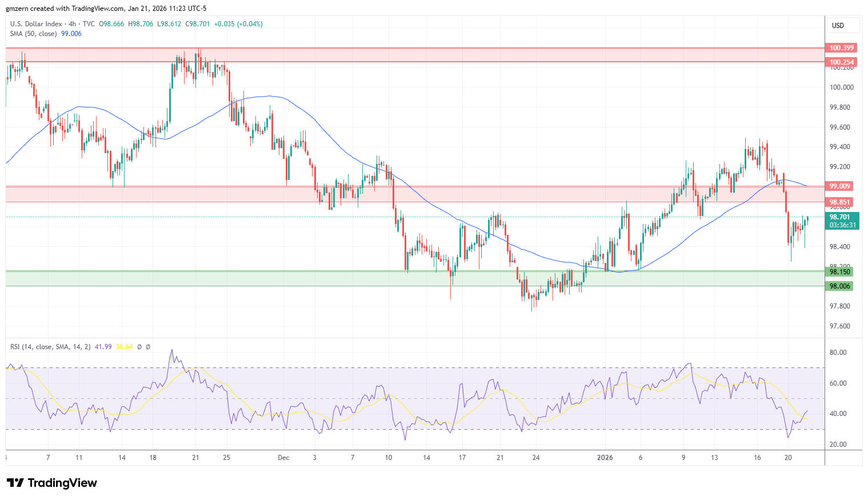This screenshot has width=868, height=500.
Task: Click the 99.009 price label
Action: pos(840,186)
